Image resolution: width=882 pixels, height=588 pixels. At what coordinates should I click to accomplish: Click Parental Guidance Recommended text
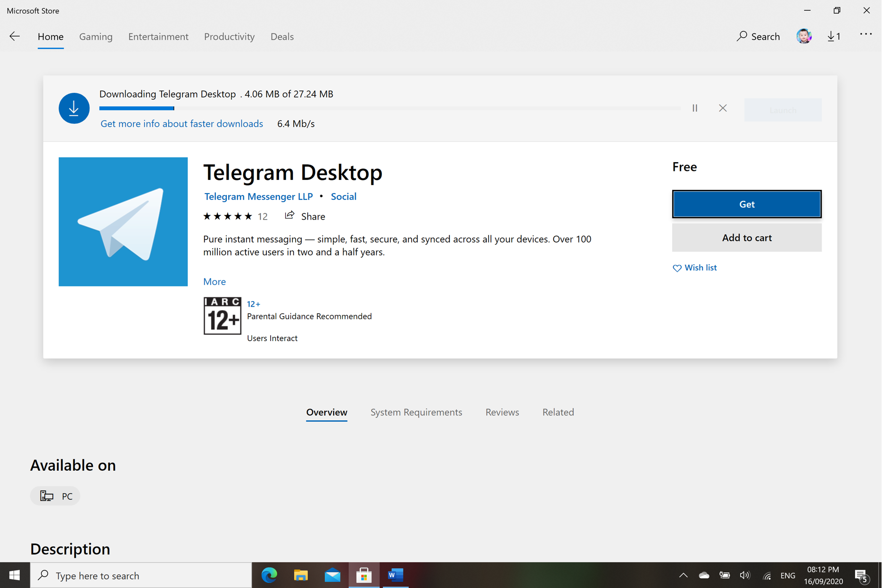[309, 316]
